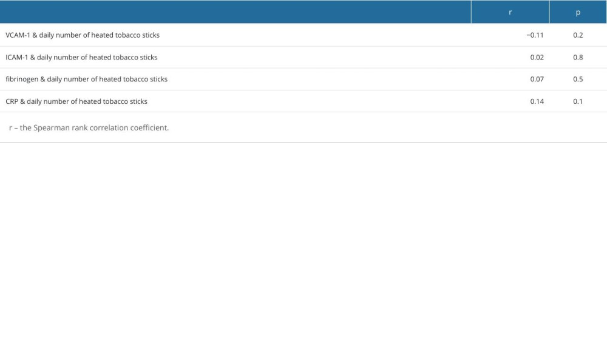Select the fibrinogen & daily number row label
Viewport: 607px width, 364px height.
point(86,79)
